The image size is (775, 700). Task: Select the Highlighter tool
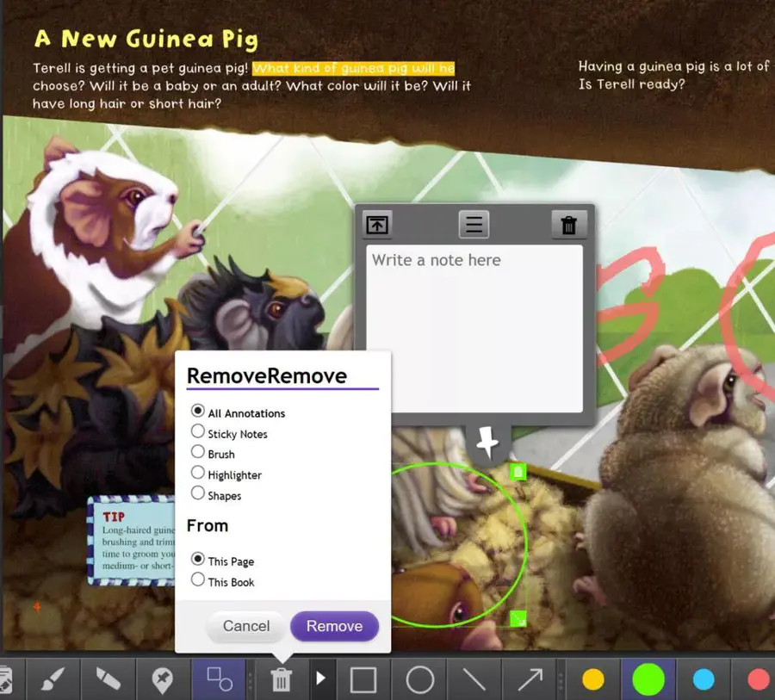108,680
